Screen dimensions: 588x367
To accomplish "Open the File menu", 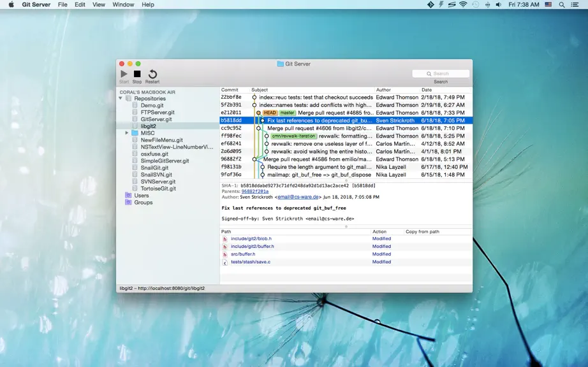I will coord(62,4).
